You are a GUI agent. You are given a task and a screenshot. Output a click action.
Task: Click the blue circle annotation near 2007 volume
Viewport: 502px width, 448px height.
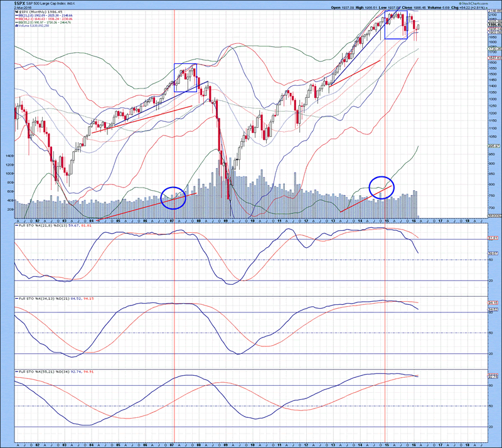point(174,198)
